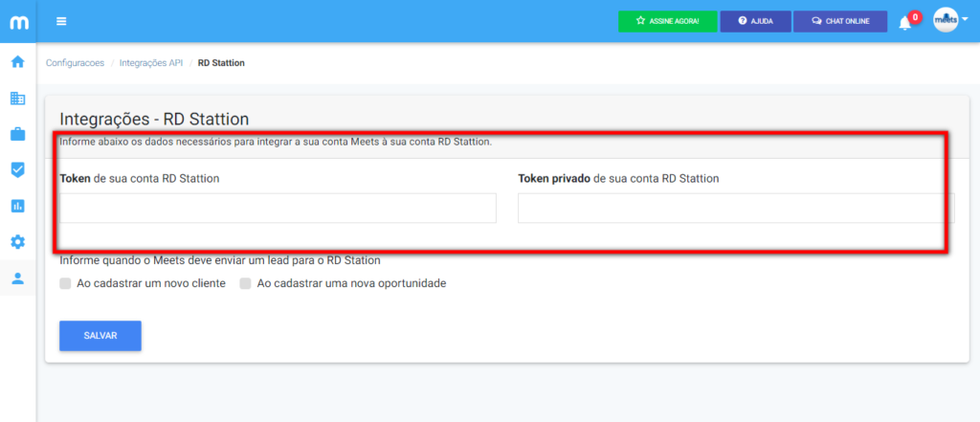This screenshot has width=980, height=422.
Task: Click the AJUDA help button
Action: tap(756, 21)
